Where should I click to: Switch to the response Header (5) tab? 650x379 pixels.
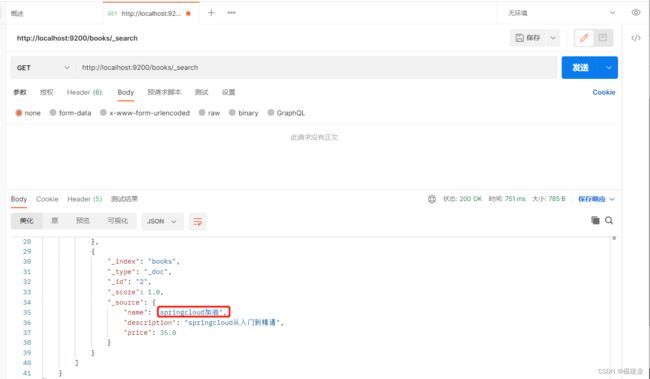pos(85,199)
